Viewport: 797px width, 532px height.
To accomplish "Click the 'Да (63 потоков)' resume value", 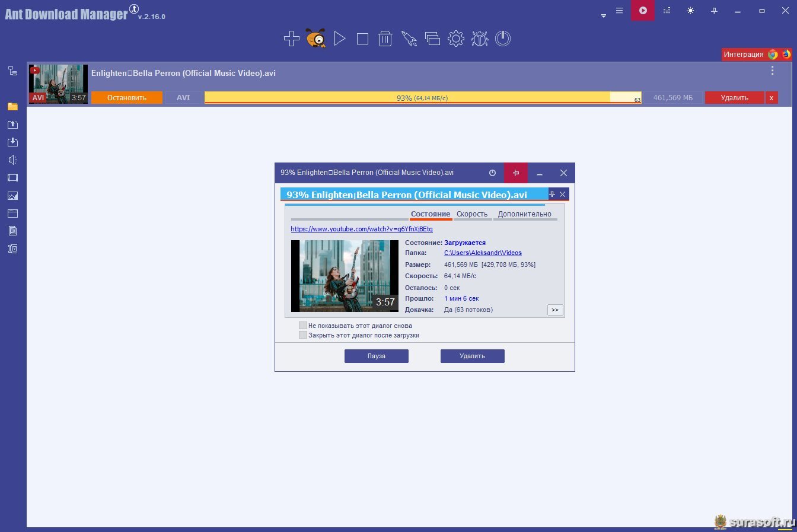I will click(x=468, y=310).
